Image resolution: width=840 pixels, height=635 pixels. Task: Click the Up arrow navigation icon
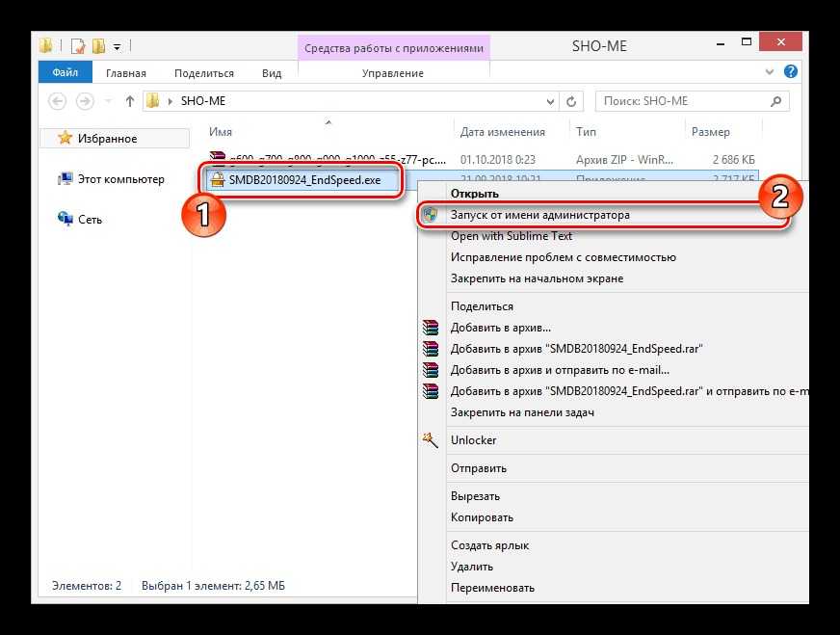129,101
